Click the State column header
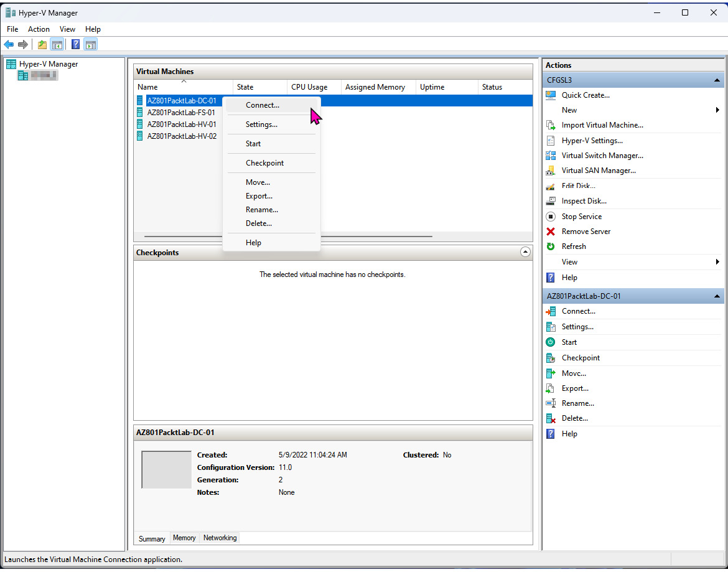 tap(260, 87)
